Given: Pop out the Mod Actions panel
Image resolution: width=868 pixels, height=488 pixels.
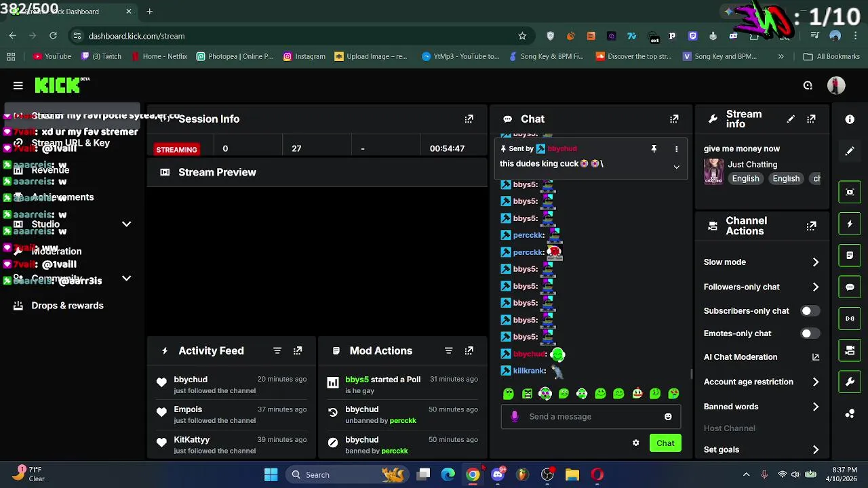Looking at the screenshot, I should [x=469, y=350].
